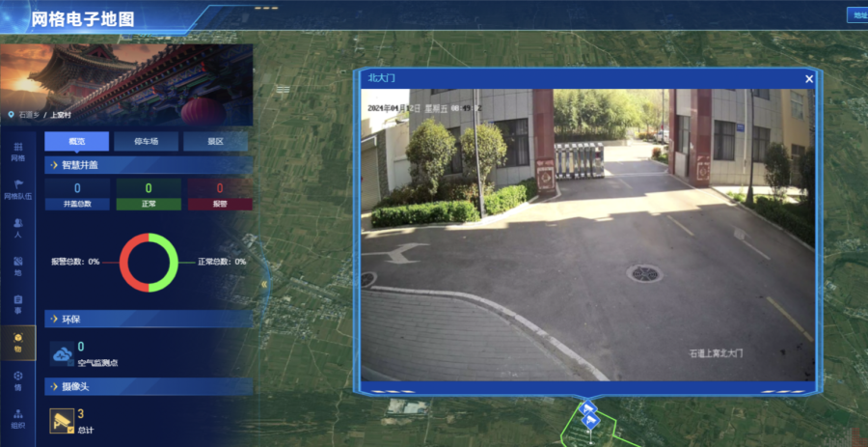The height and width of the screenshot is (447, 868).
Task: Click the 地 (places) sidebar icon
Action: click(x=17, y=265)
